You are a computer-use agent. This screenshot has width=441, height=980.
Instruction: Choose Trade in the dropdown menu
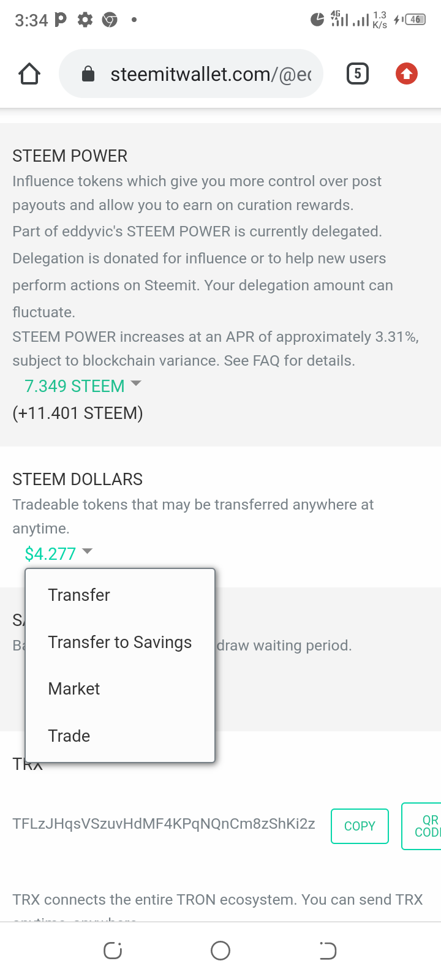point(69,736)
